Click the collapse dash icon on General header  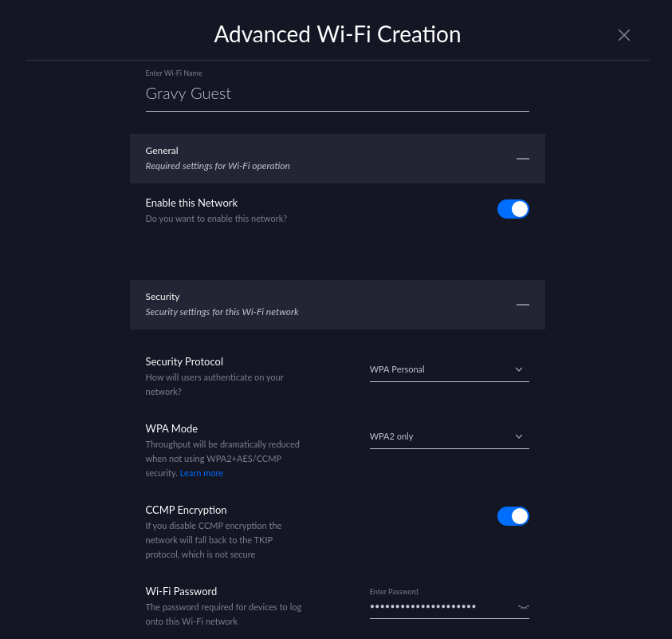523,159
